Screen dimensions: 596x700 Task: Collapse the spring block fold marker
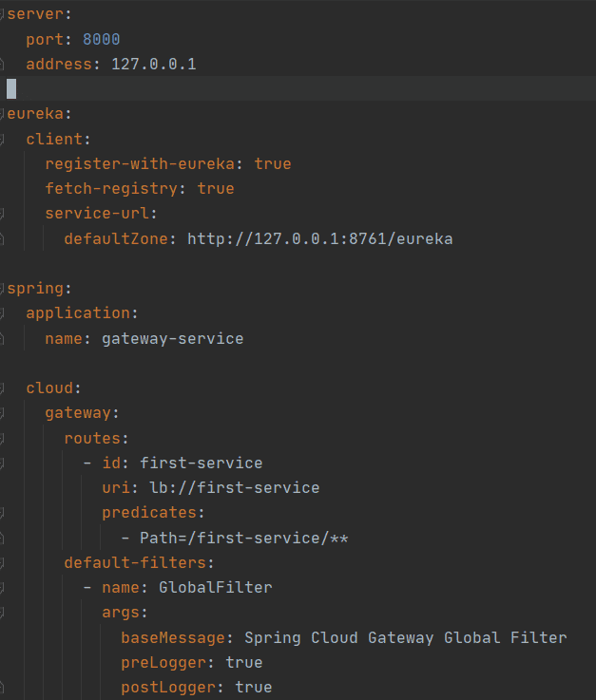(x=2, y=289)
